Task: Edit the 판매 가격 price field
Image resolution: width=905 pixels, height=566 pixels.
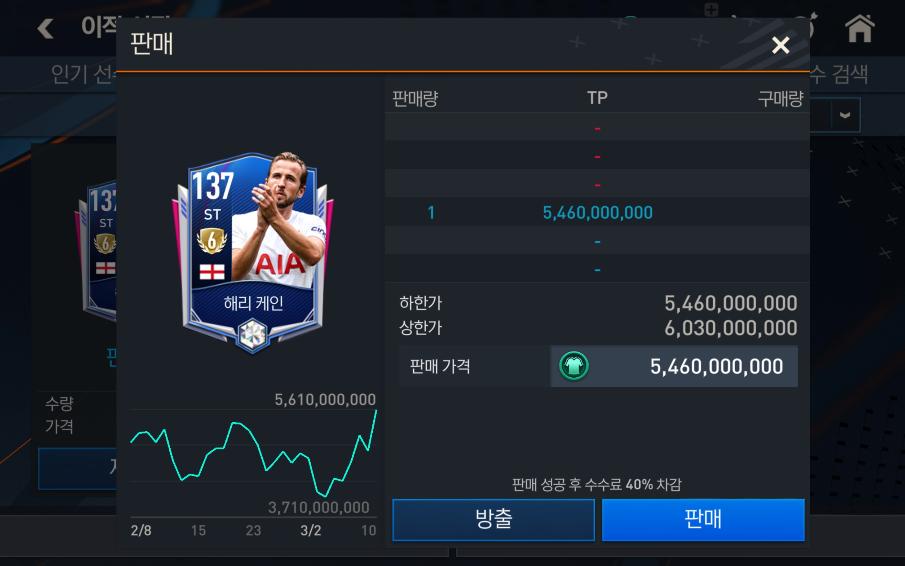Action: 674,366
